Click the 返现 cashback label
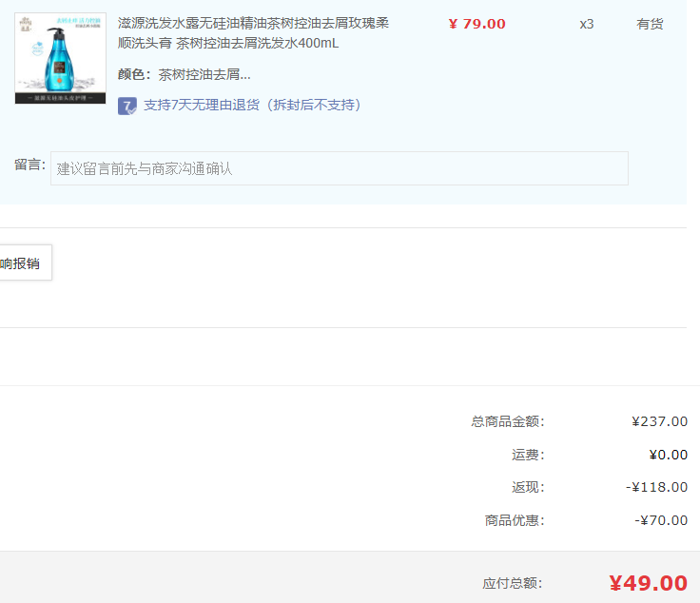 pyautogui.click(x=528, y=487)
